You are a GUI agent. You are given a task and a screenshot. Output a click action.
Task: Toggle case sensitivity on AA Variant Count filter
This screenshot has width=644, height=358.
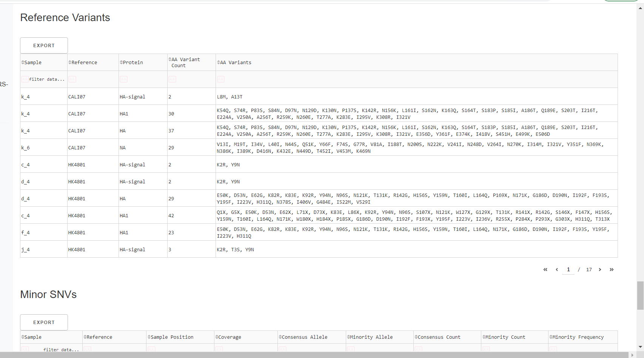coord(172,79)
